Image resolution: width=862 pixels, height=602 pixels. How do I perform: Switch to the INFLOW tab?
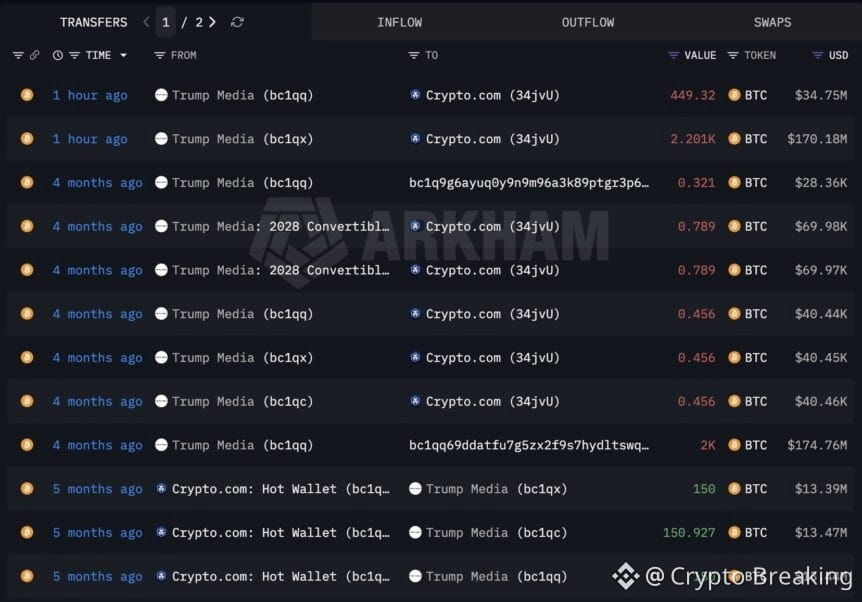click(x=400, y=23)
